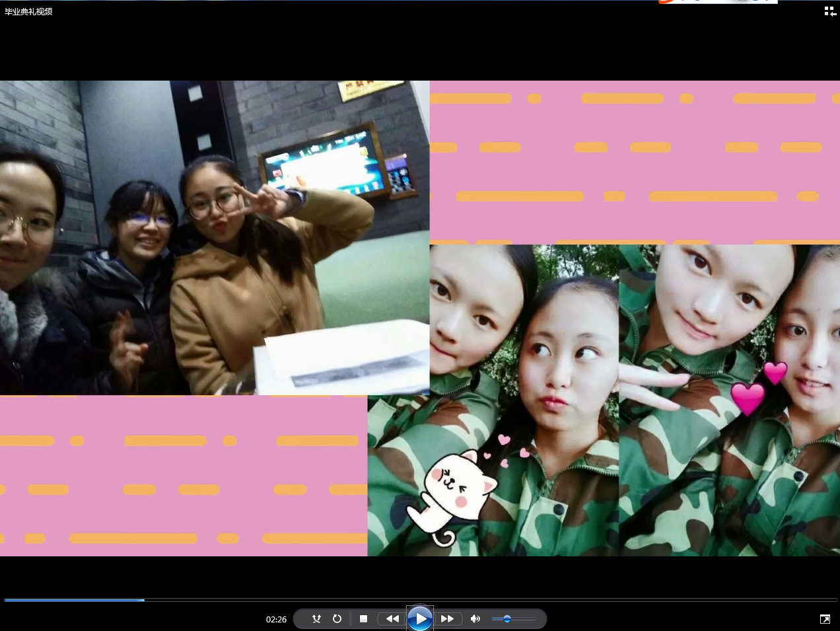Turn on shuffle playback
The height and width of the screenshot is (631, 840).
(x=316, y=619)
